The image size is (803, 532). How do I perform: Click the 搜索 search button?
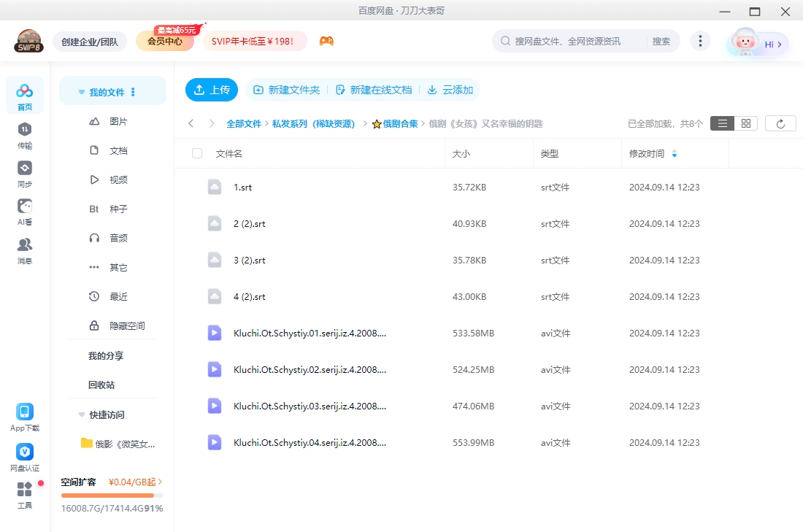click(x=661, y=42)
